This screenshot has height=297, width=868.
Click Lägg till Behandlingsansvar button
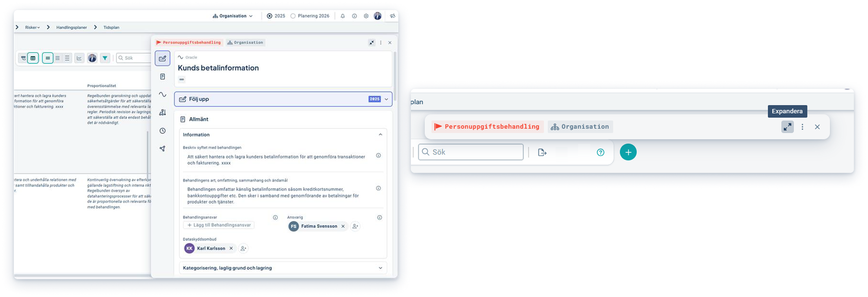click(x=219, y=225)
